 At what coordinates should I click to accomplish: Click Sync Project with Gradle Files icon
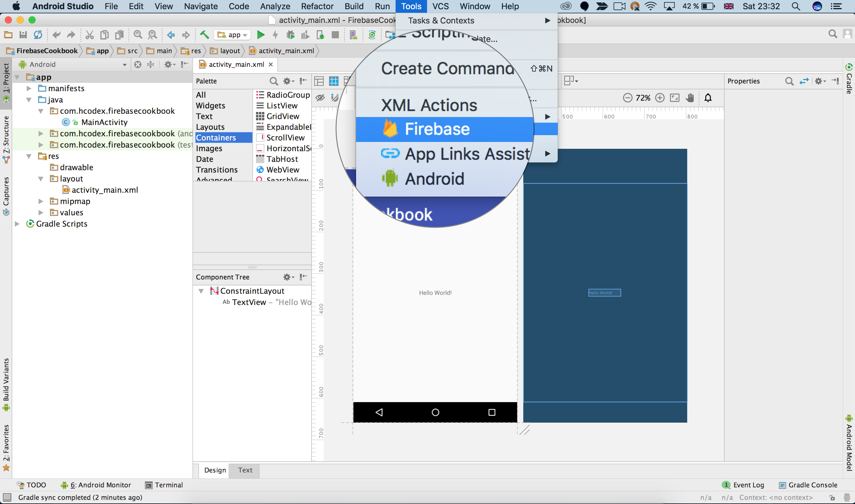tap(372, 35)
